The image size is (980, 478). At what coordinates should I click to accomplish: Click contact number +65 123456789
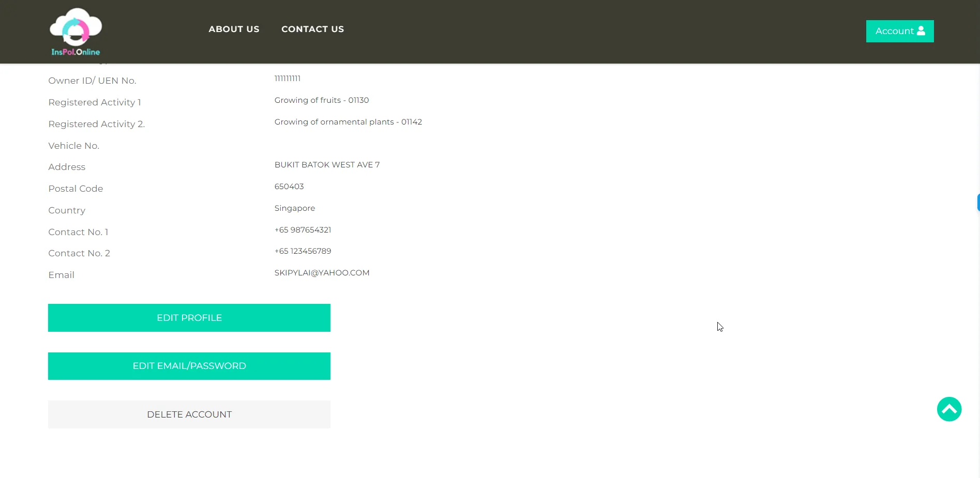pos(303,251)
